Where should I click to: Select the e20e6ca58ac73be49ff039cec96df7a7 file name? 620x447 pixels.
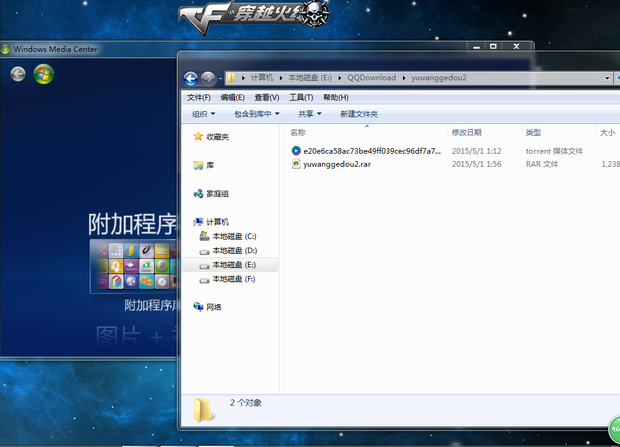372,151
